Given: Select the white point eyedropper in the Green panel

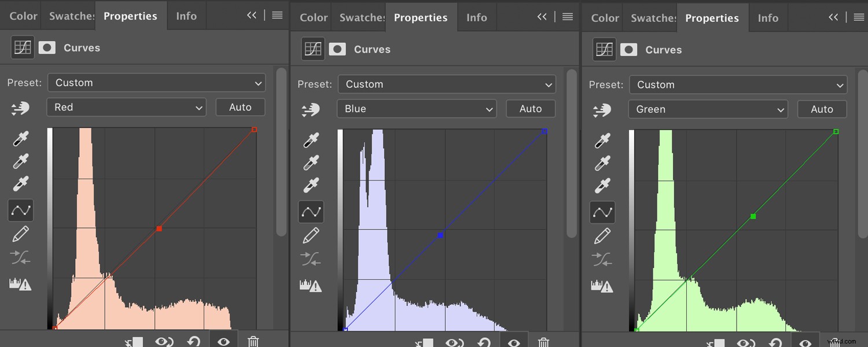Looking at the screenshot, I should tap(602, 184).
